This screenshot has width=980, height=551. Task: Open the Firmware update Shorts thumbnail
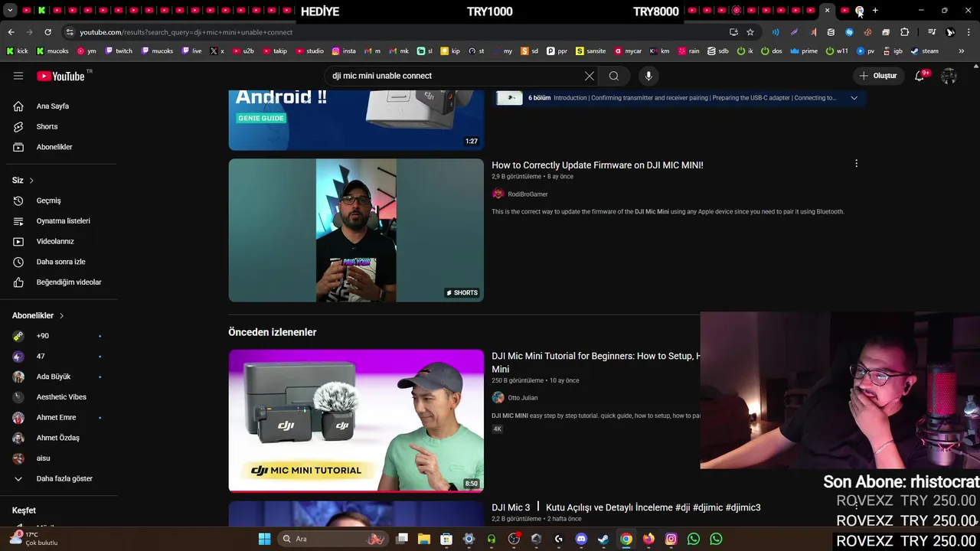[x=356, y=230]
